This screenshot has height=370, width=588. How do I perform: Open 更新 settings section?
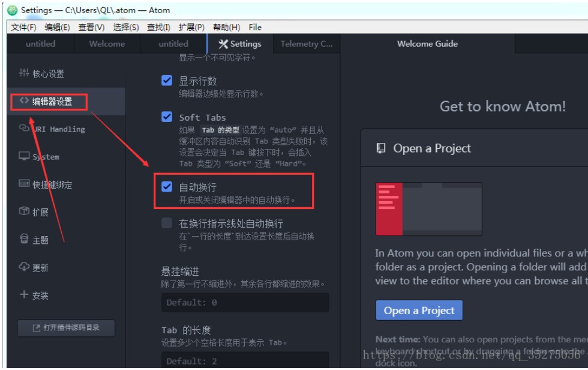point(66,267)
